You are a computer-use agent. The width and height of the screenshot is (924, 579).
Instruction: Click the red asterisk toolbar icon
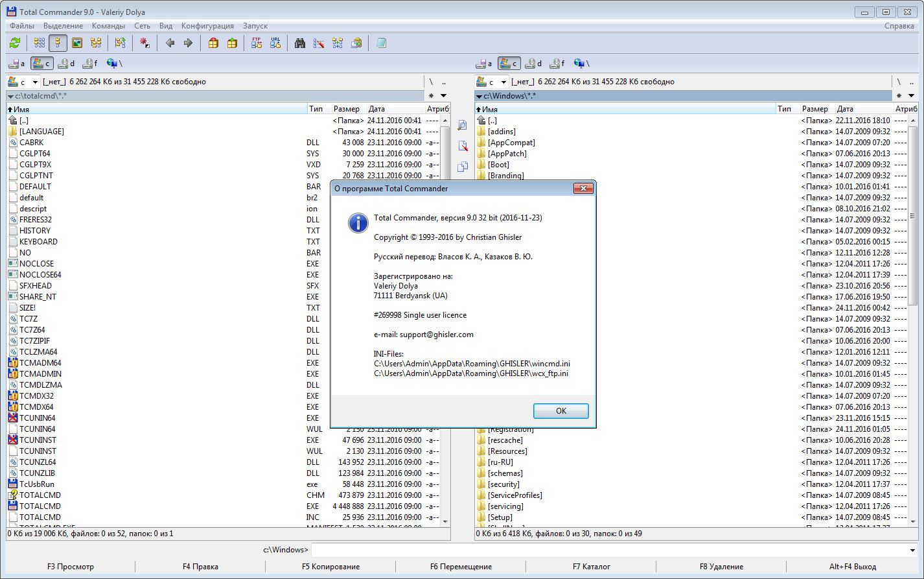tap(144, 43)
